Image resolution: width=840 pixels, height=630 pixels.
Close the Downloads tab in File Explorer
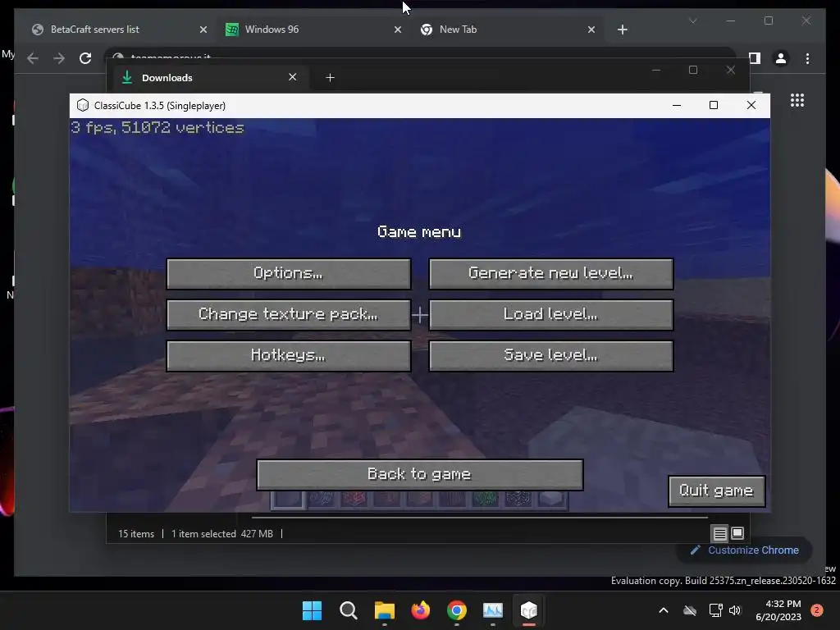(293, 77)
